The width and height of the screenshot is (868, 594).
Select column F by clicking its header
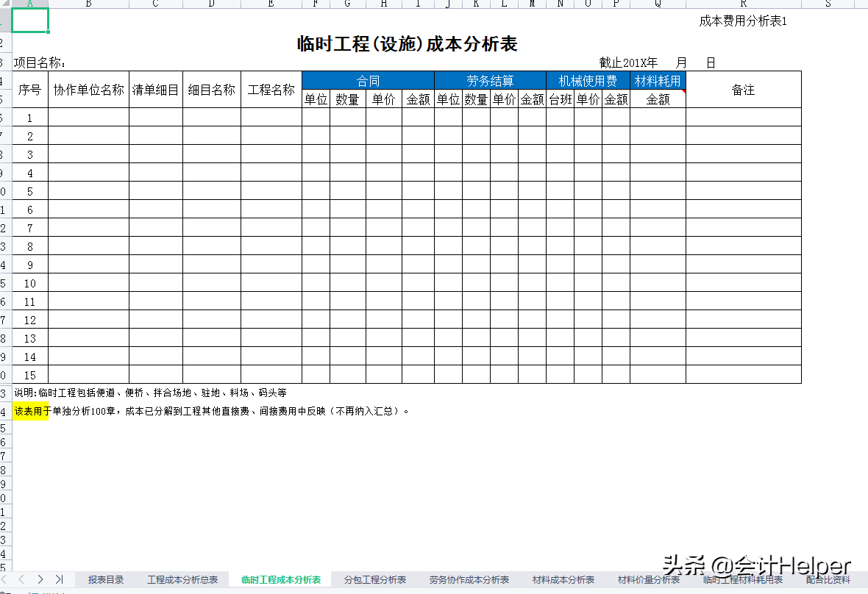click(x=316, y=4)
